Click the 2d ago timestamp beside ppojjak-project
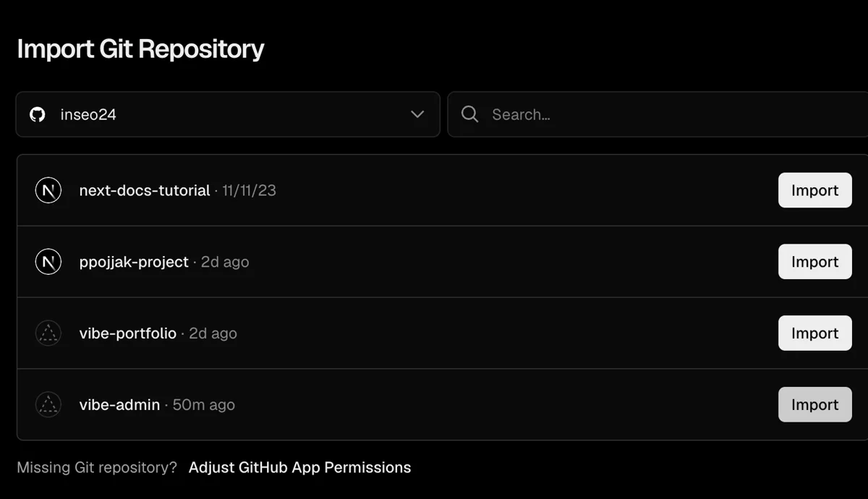 click(x=225, y=262)
